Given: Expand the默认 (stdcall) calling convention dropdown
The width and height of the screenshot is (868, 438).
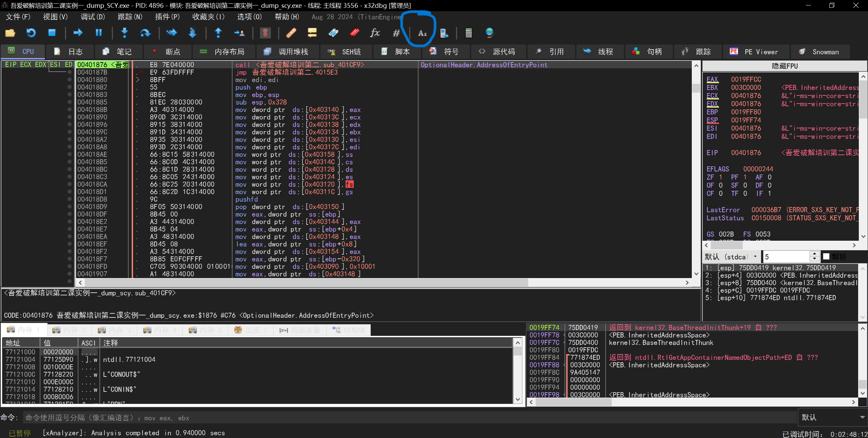Looking at the screenshot, I should (755, 256).
